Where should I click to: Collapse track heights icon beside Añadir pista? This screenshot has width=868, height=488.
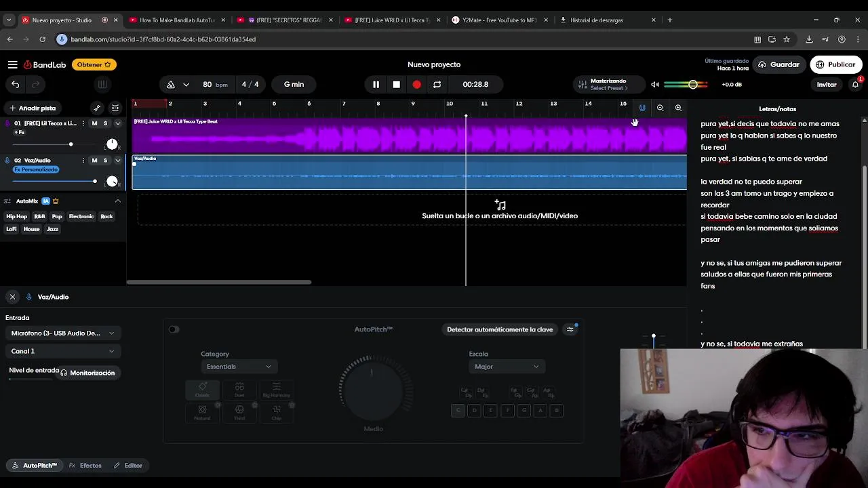coord(115,108)
